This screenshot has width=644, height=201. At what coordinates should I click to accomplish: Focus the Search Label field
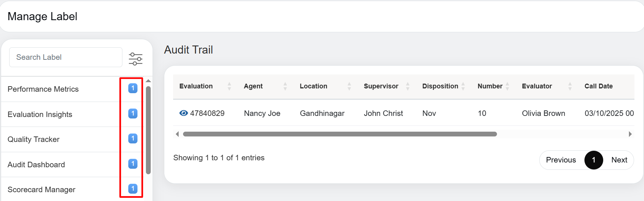65,57
